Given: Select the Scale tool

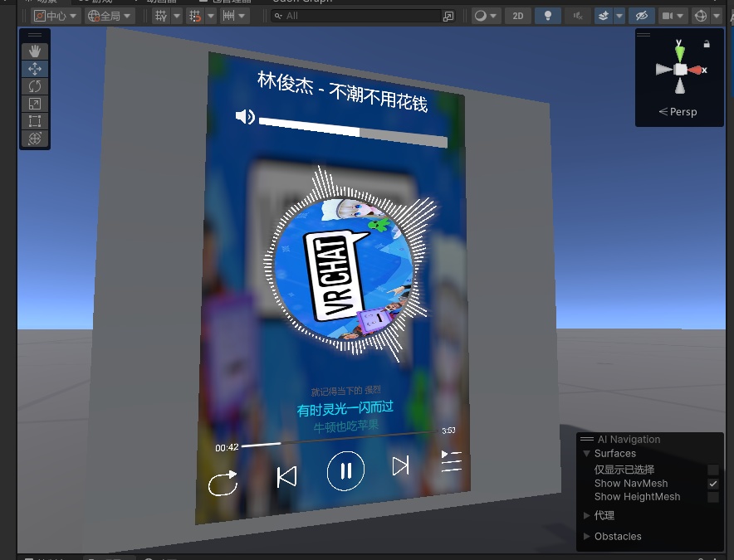Looking at the screenshot, I should pos(34,103).
